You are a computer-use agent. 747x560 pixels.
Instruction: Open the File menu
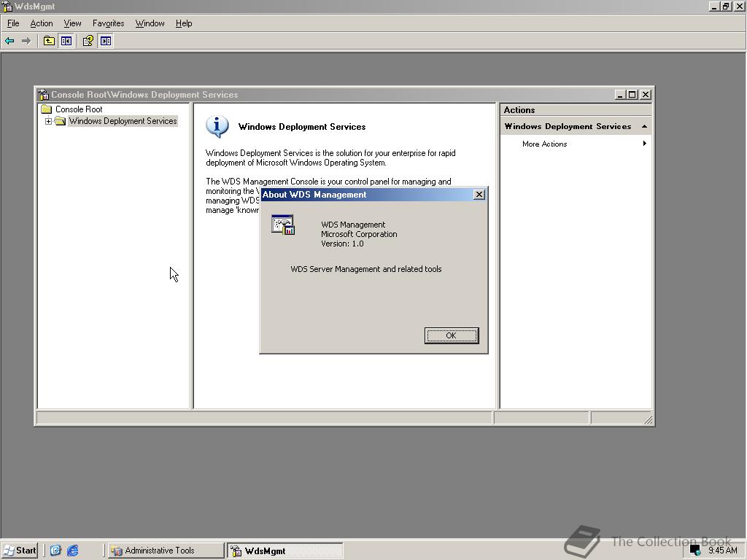13,23
